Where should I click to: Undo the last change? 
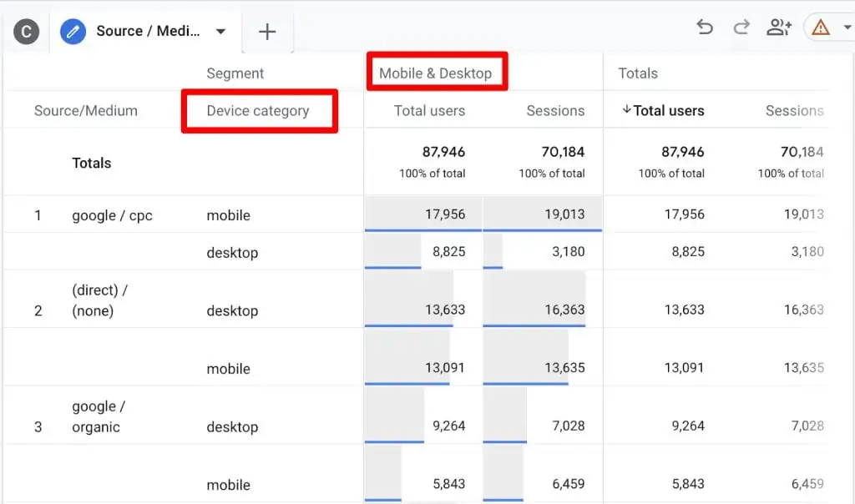[x=704, y=27]
